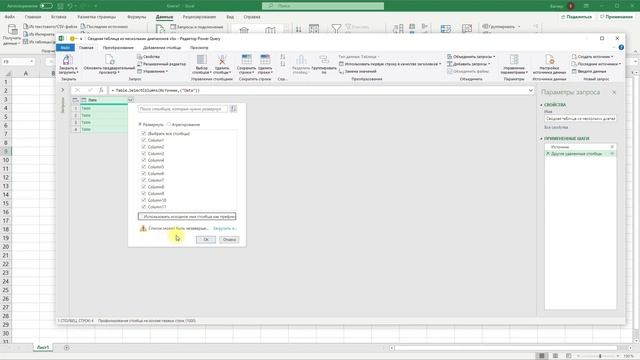The height and width of the screenshot is (360, 640).
Task: Click the sort ascending icon in ribbon
Action: (x=283, y=57)
